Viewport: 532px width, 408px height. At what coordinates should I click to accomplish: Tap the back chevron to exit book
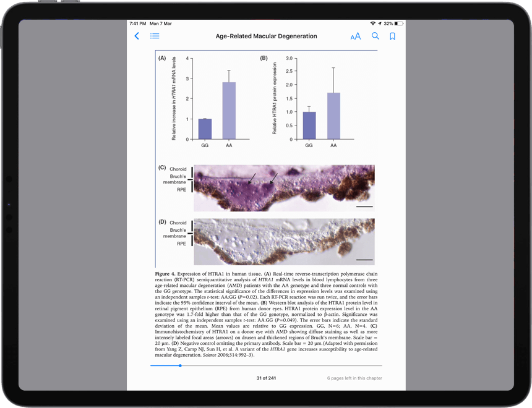point(137,36)
